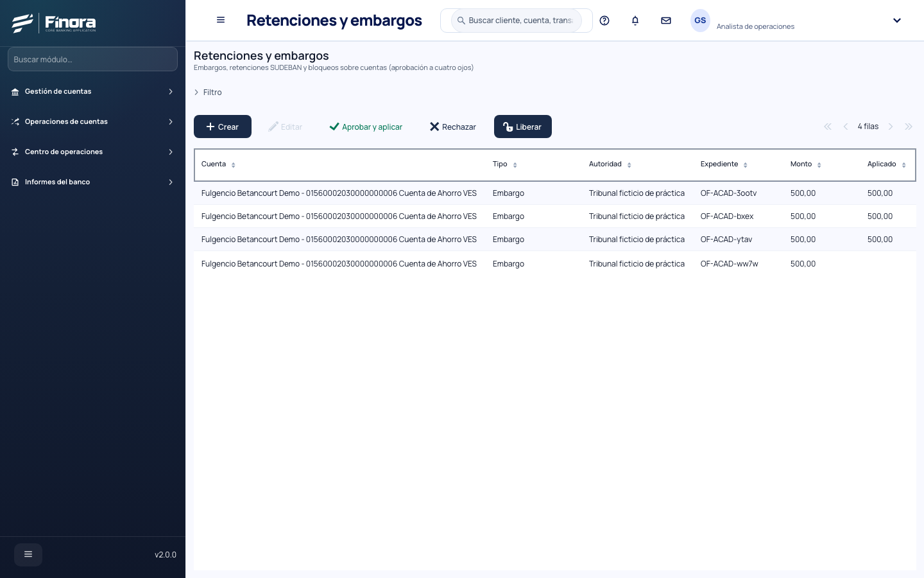Select row with expediente OF-ACAD-ytav
Viewport: 924px width, 578px height.
555,240
